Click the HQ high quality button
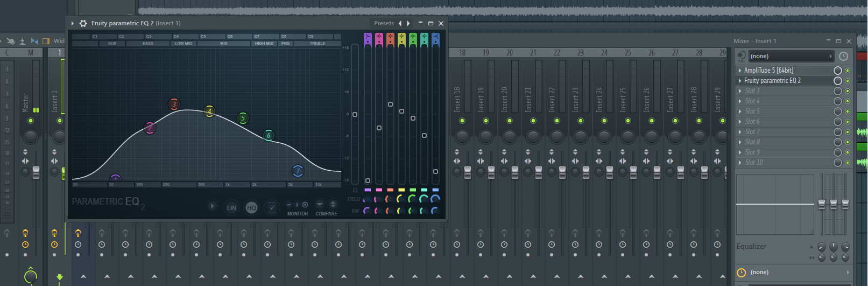Viewport: 868px width, 286px height. [x=251, y=207]
